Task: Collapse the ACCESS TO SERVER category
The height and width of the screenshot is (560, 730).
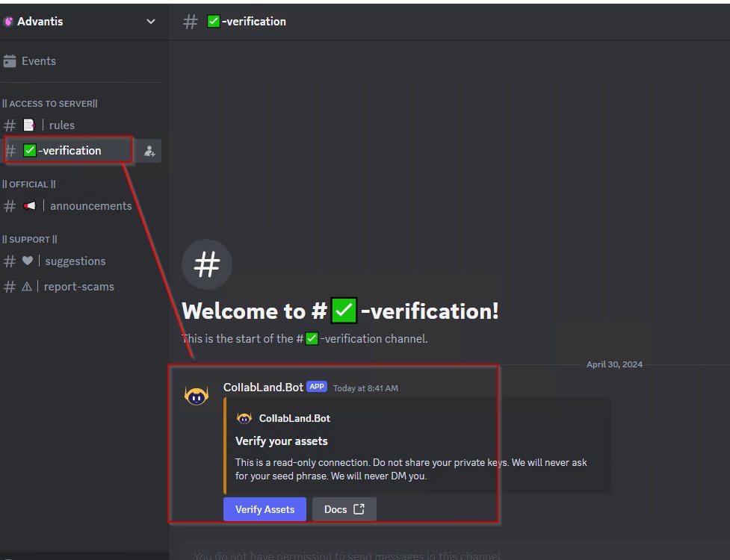Action: [x=50, y=104]
